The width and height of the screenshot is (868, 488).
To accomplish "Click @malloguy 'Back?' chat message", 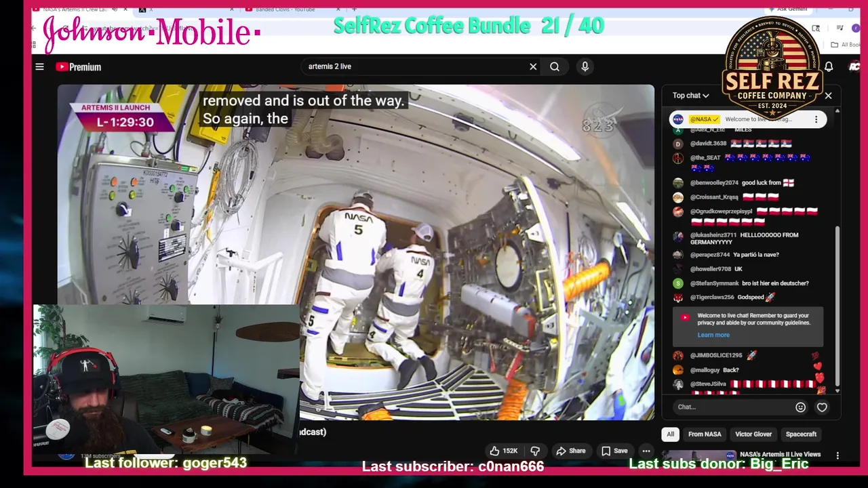I will tap(707, 370).
